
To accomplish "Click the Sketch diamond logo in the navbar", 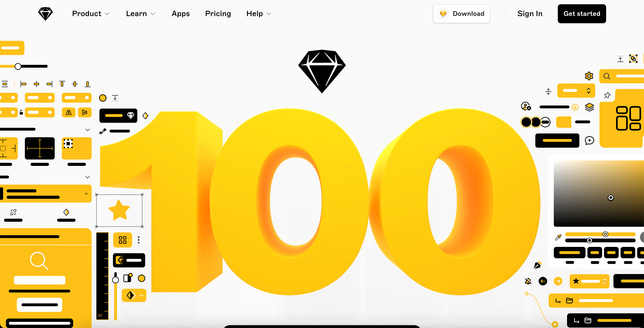I will 45,14.
